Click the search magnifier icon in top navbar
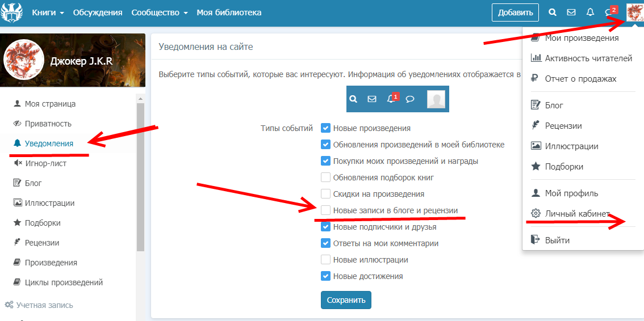 (553, 12)
